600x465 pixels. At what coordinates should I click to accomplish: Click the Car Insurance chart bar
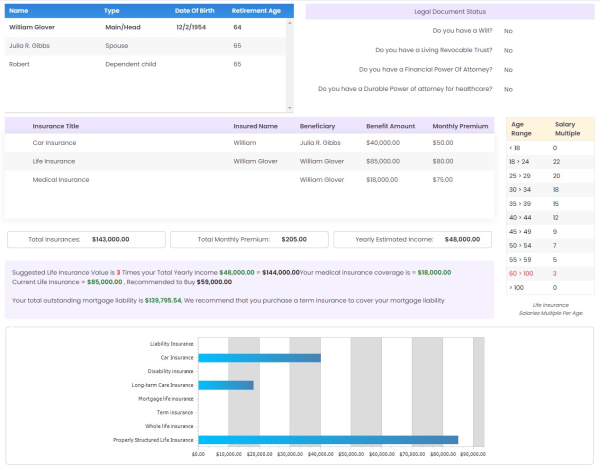click(259, 357)
